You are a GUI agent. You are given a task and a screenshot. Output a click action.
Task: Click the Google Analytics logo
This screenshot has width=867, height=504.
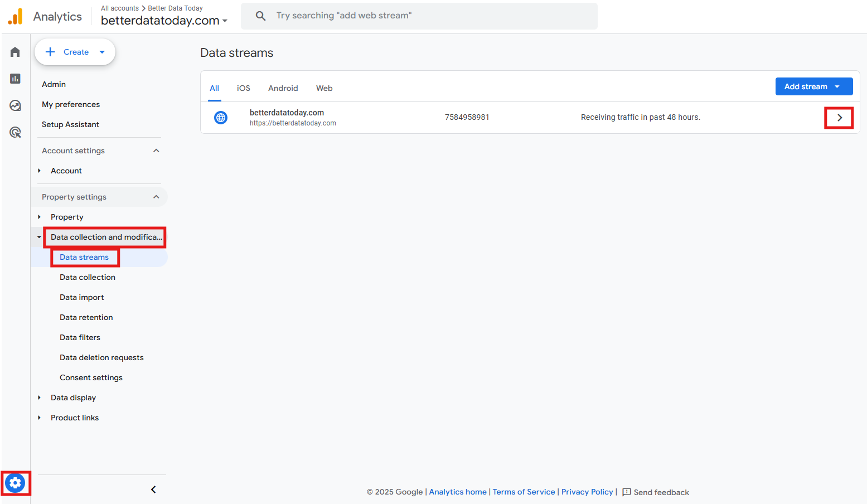pyautogui.click(x=16, y=17)
